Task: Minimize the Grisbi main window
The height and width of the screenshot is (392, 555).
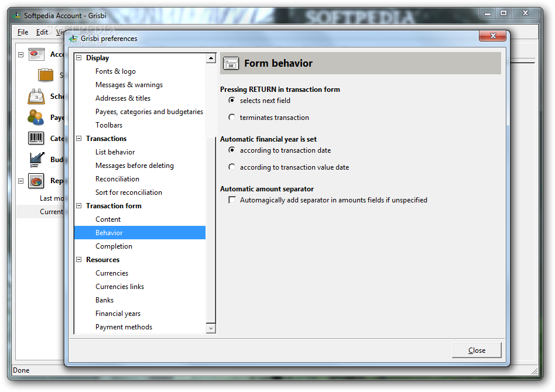Action: coord(488,13)
